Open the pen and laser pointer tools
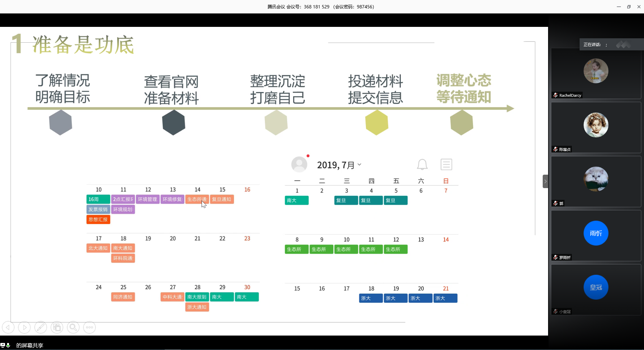The image size is (644, 350). click(41, 327)
